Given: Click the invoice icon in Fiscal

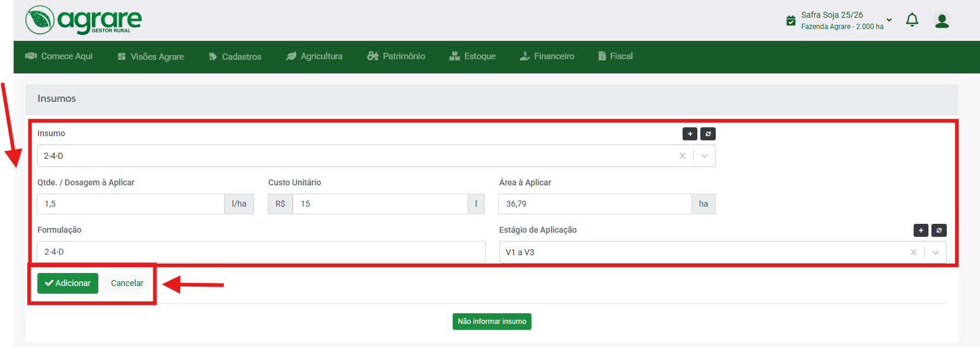Looking at the screenshot, I should tap(602, 56).
